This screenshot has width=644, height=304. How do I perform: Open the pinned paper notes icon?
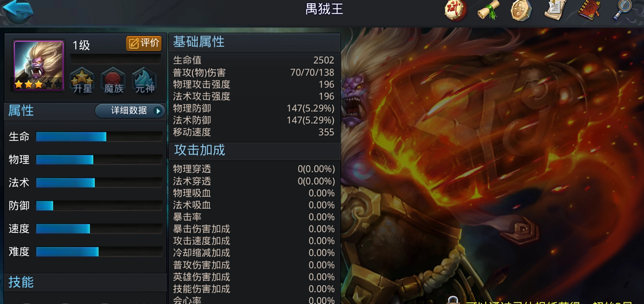[x=556, y=10]
